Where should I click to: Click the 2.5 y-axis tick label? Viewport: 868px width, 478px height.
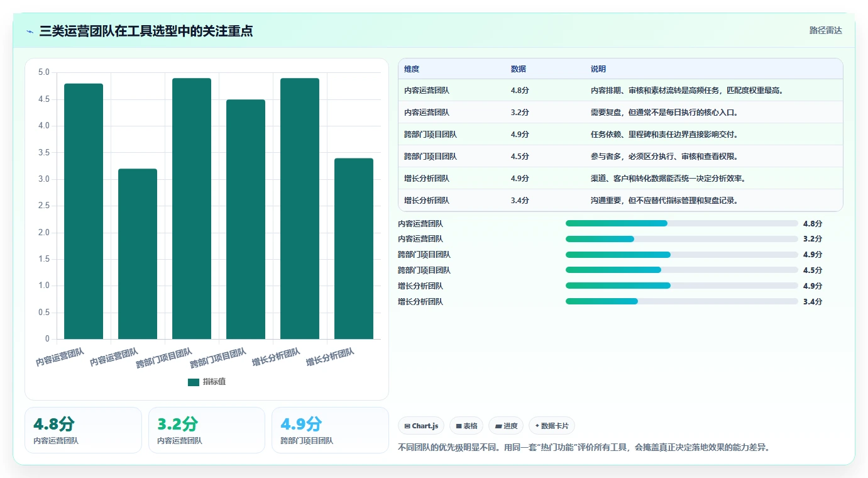click(43, 206)
